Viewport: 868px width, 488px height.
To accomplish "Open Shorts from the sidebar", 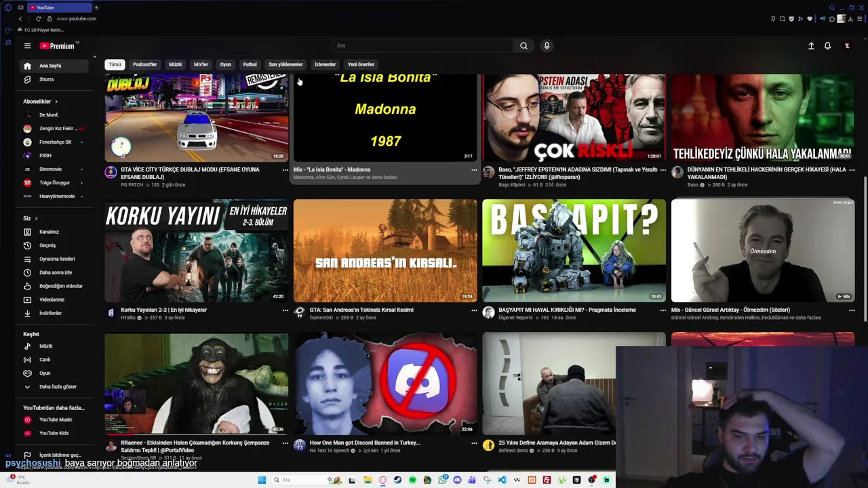I will tap(54, 79).
